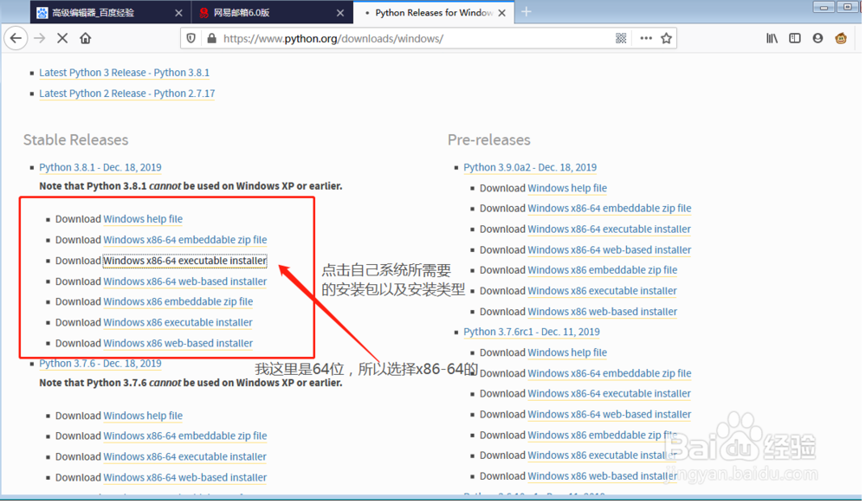The height and width of the screenshot is (504, 866).
Task: Close the 高级编辑器_百度经验 tab
Action: pos(178,13)
